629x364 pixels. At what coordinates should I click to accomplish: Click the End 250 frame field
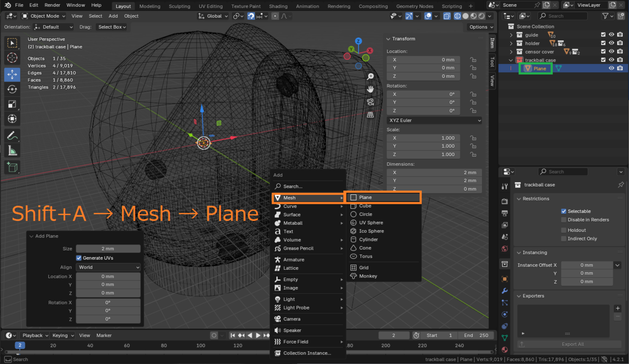476,335
